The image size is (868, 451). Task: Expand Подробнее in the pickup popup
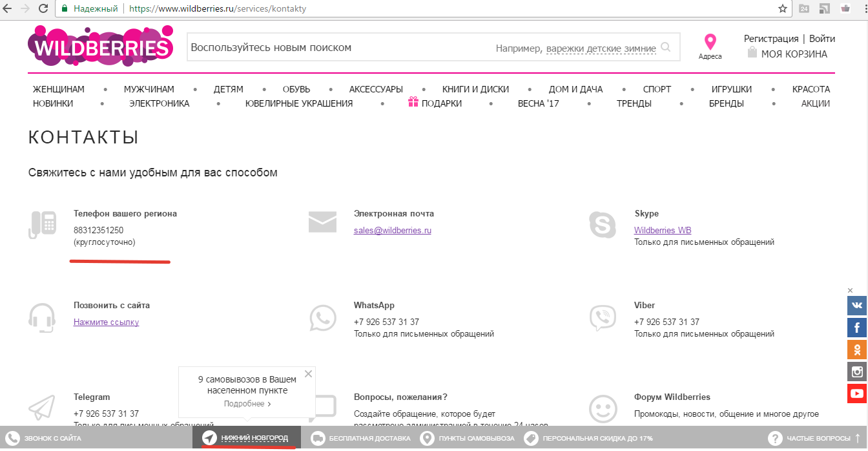coord(247,404)
